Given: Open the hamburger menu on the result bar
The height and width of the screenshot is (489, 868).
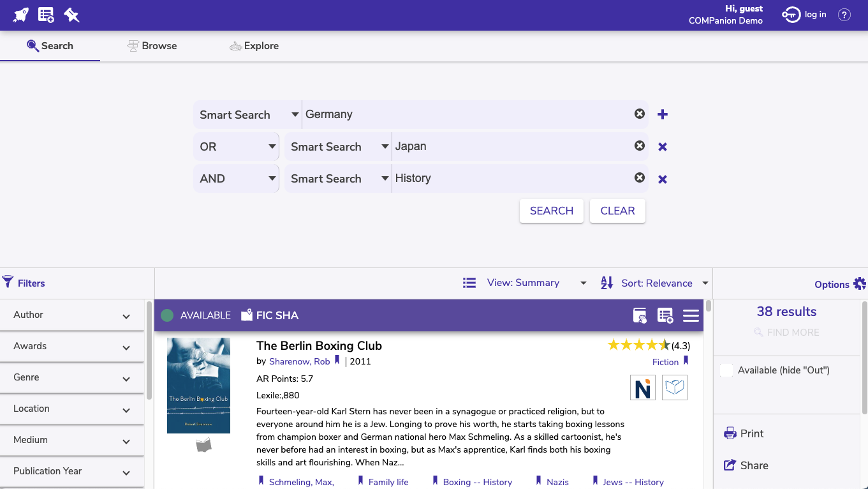Looking at the screenshot, I should 691,315.
